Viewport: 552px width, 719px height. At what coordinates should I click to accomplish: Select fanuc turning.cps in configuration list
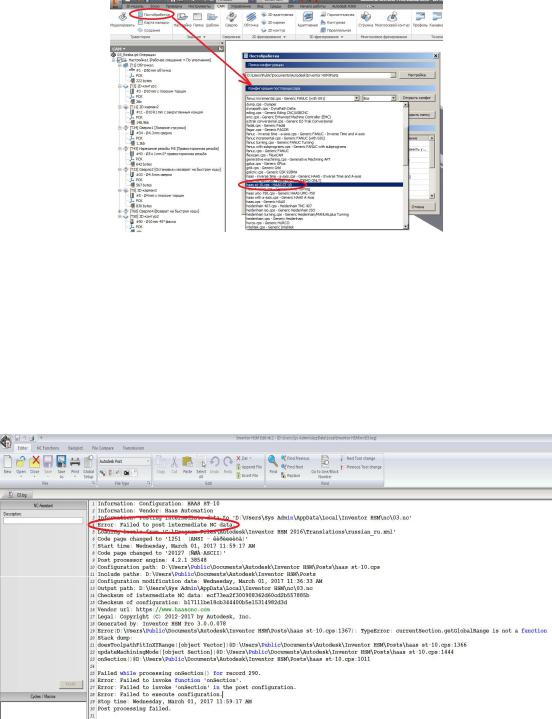point(280,142)
